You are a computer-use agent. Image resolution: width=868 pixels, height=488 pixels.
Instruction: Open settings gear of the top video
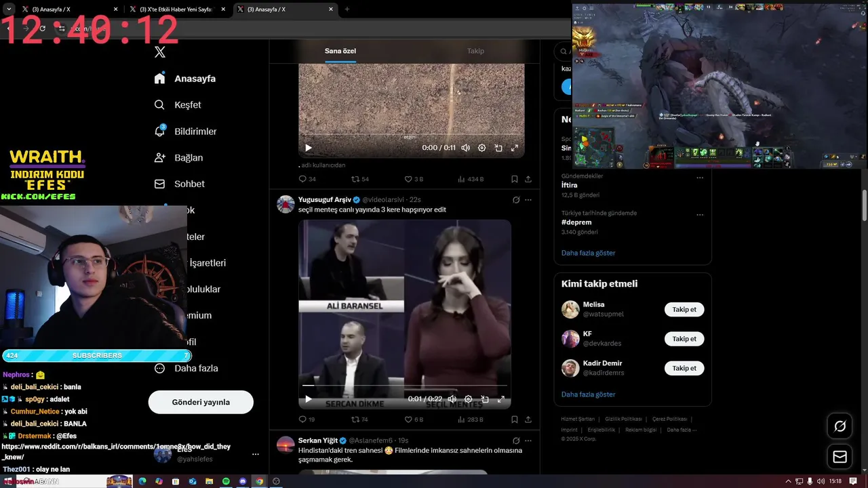[x=482, y=148]
